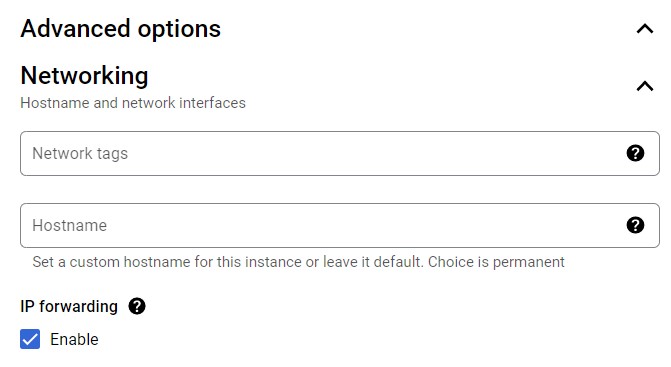The image size is (671, 367).
Task: Focus the Hostname input field
Action: (340, 225)
